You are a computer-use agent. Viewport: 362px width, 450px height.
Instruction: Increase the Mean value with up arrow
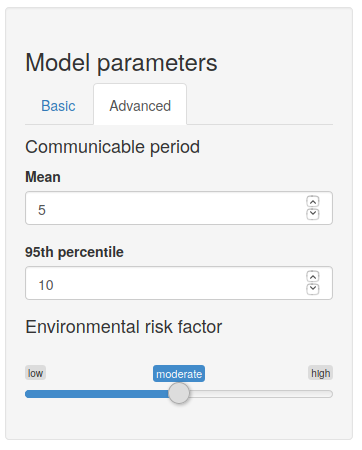[313, 202]
